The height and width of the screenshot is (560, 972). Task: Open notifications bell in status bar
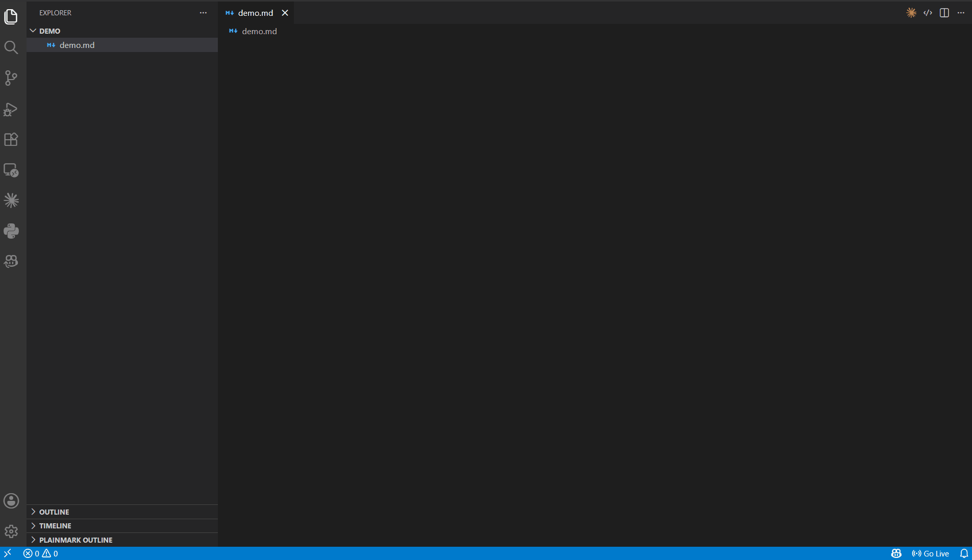[x=964, y=553]
